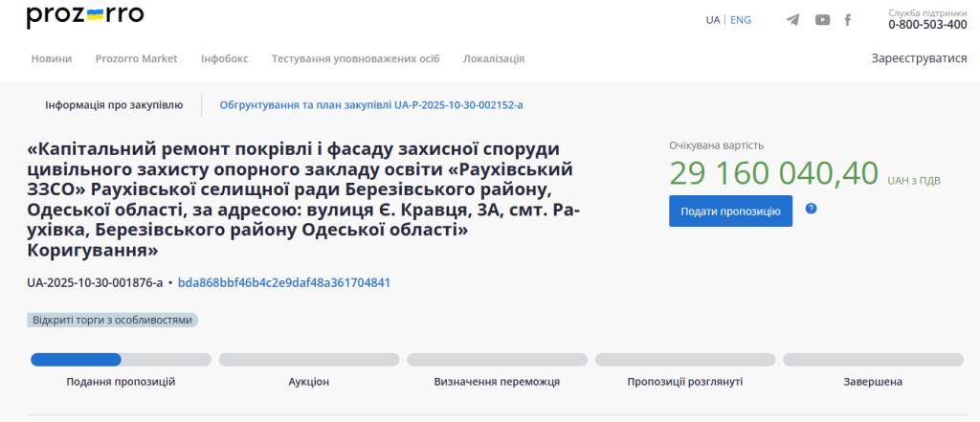The height and width of the screenshot is (422, 980).
Task: Click the Подання пропозицій progress bar
Action: pos(121,360)
